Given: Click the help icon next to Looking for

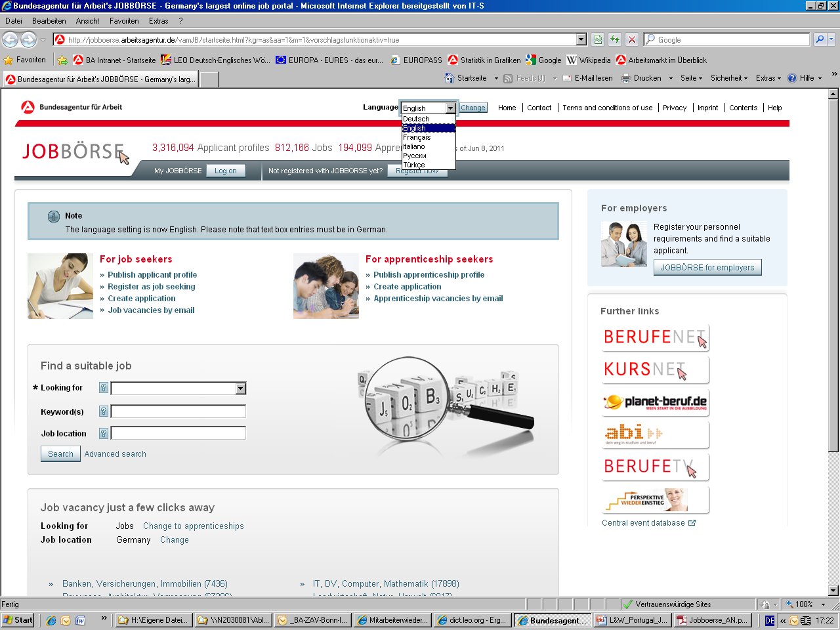Looking at the screenshot, I should 104,388.
